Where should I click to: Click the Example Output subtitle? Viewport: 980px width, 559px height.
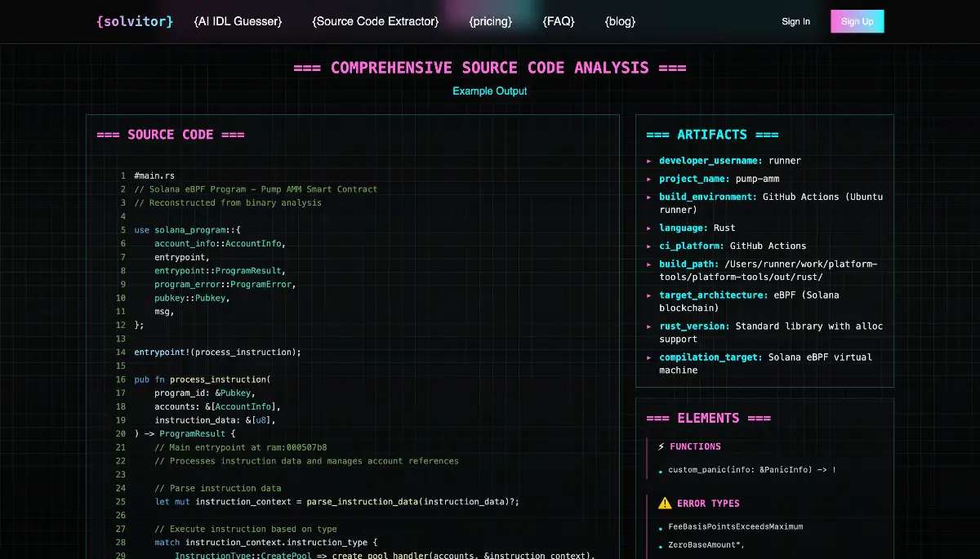click(x=490, y=91)
